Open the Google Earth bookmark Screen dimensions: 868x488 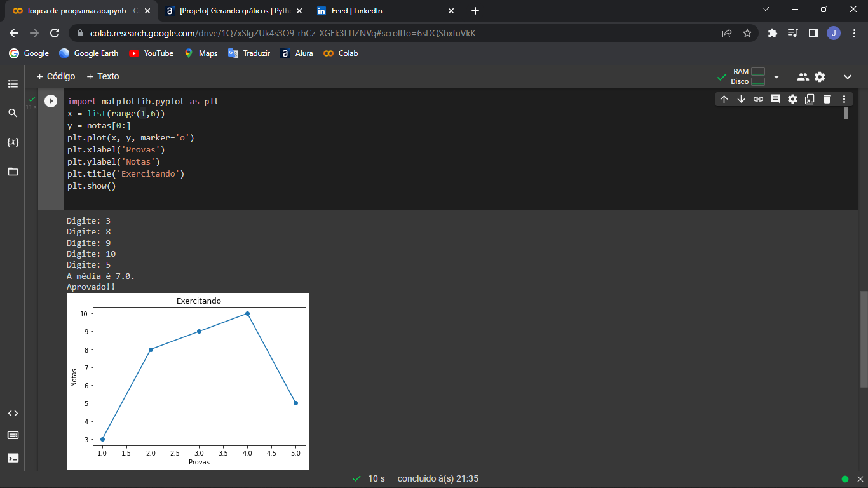pyautogui.click(x=89, y=53)
